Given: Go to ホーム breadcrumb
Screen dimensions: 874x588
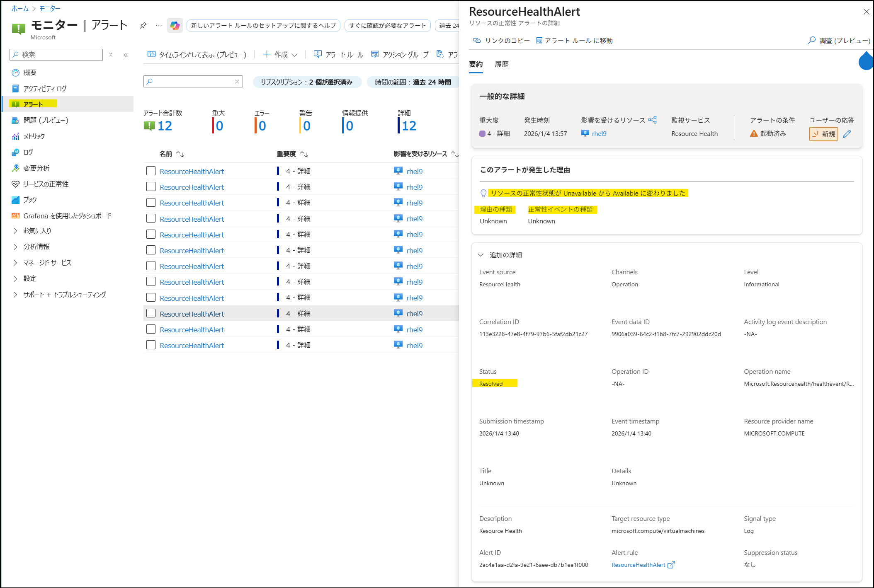Looking at the screenshot, I should pyautogui.click(x=20, y=9).
